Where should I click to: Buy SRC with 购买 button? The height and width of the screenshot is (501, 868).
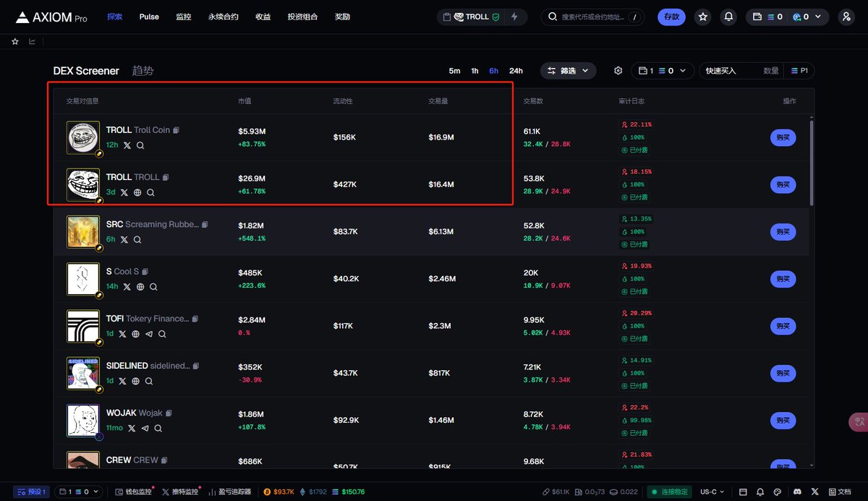(783, 232)
